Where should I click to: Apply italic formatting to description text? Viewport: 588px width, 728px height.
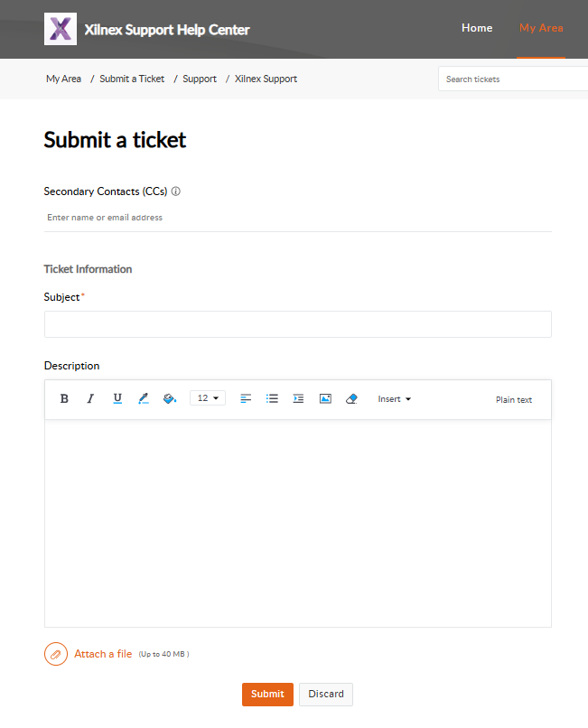90,398
